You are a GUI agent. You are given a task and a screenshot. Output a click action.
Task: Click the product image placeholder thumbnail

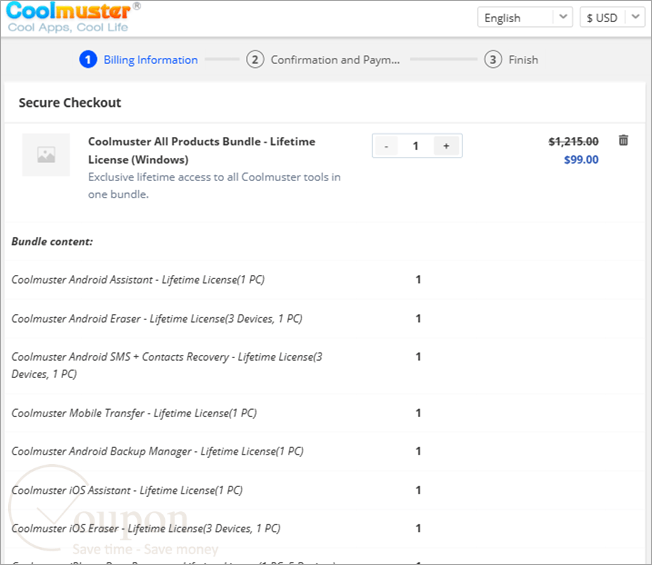click(46, 155)
